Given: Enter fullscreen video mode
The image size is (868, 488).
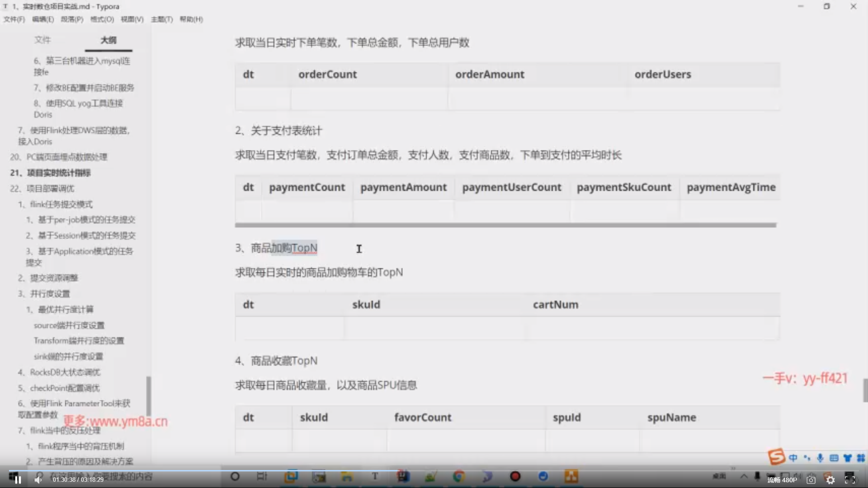Looking at the screenshot, I should [x=850, y=480].
